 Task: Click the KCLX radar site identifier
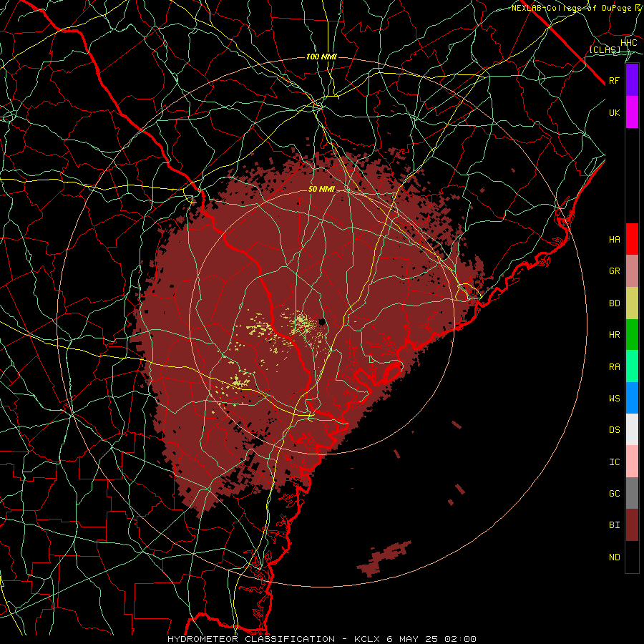[x=369, y=639]
